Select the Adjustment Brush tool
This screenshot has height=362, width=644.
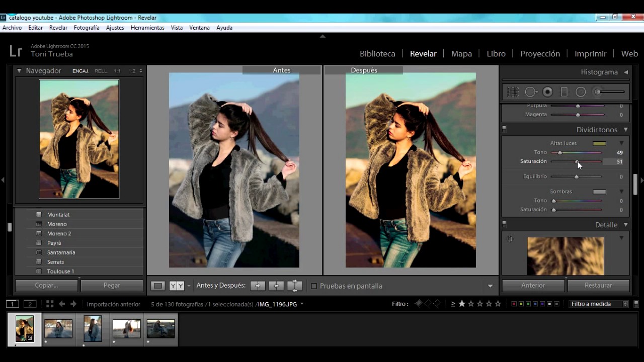[609, 92]
